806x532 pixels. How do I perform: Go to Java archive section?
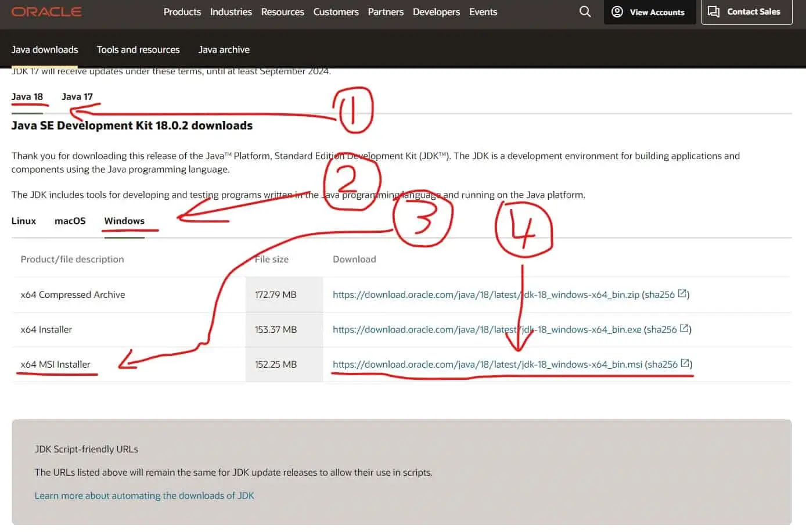point(224,49)
